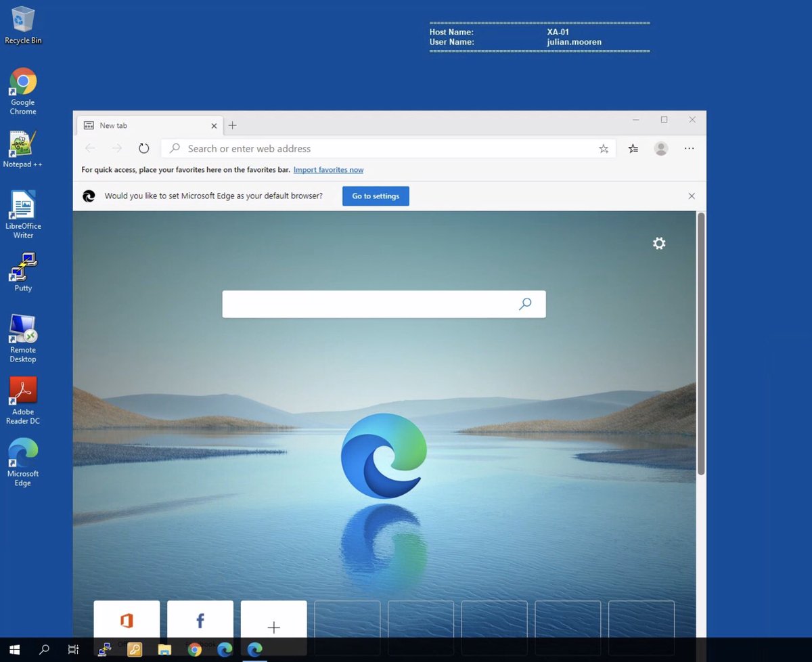The height and width of the screenshot is (662, 812).
Task: Click the magnifier in page search box
Action: click(525, 305)
